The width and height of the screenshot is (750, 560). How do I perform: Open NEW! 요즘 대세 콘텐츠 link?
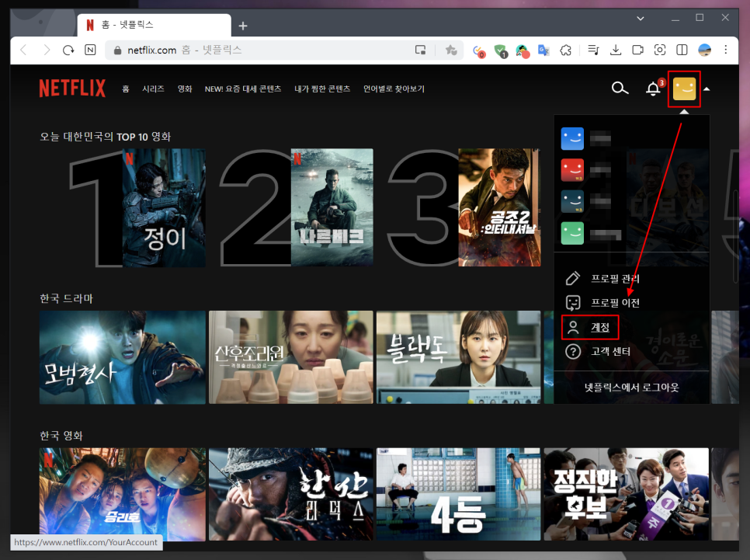coord(243,89)
